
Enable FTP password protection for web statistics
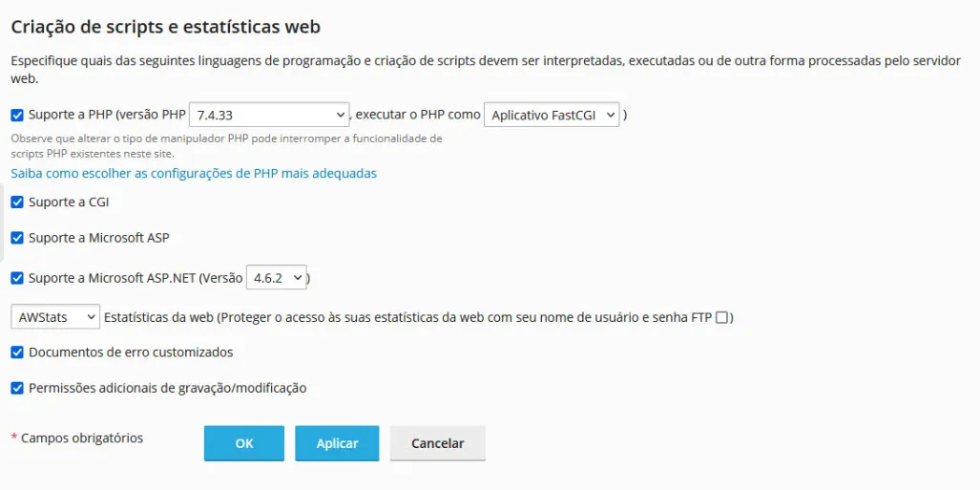click(x=722, y=316)
